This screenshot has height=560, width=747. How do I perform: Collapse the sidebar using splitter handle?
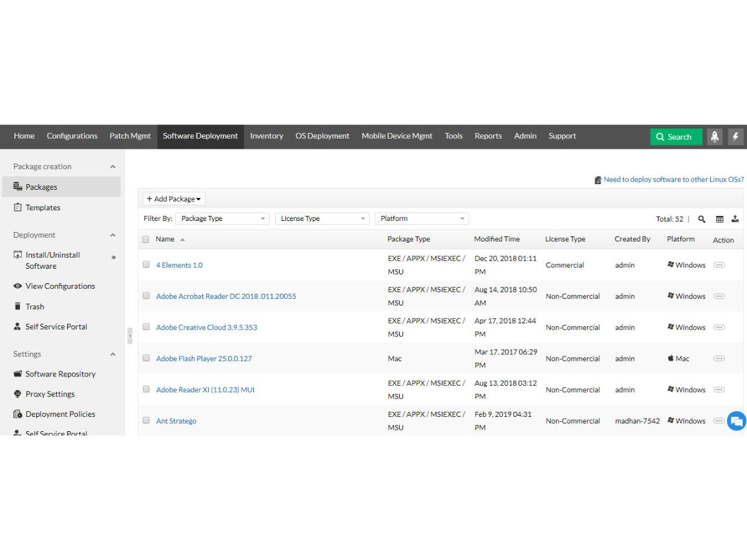(x=129, y=335)
